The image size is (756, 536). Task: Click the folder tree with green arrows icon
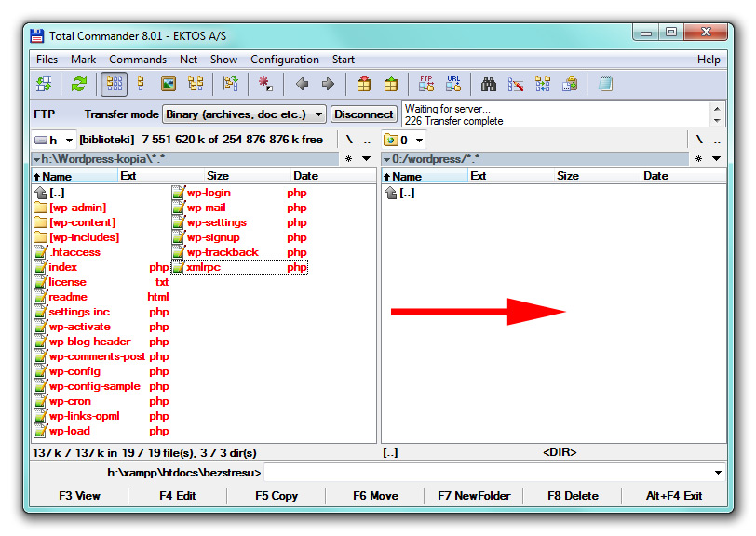point(231,85)
